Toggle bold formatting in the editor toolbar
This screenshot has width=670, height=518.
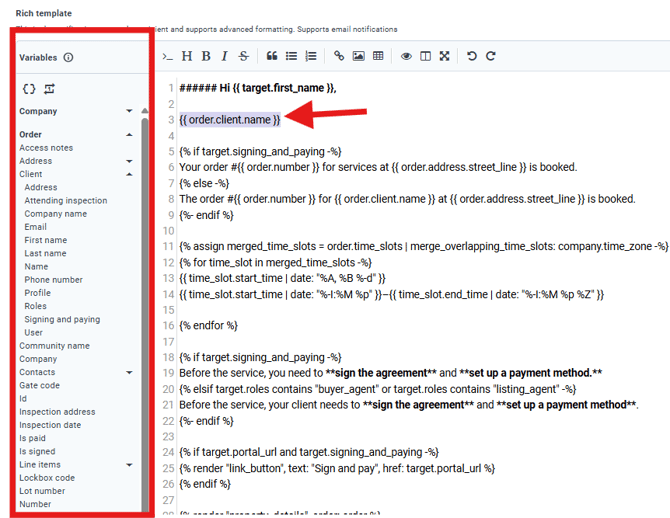(206, 56)
